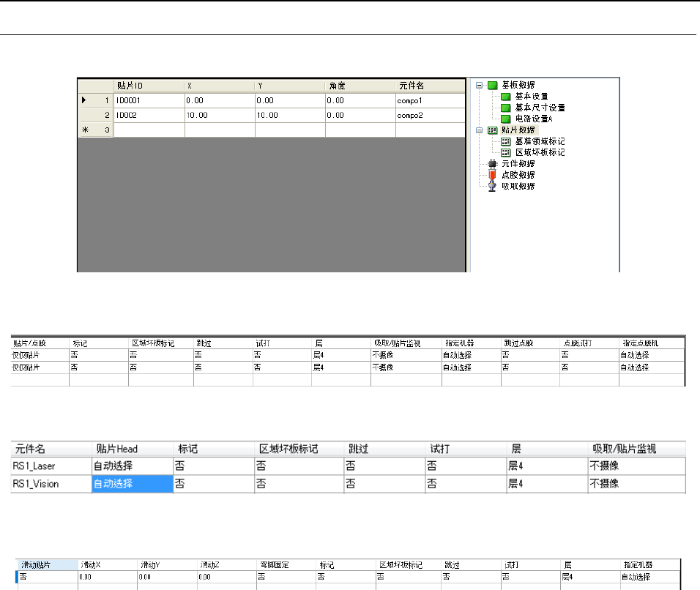Click the 不摄像 cell in the RS1_Laser row
This screenshot has height=590, width=700.
(x=636, y=466)
